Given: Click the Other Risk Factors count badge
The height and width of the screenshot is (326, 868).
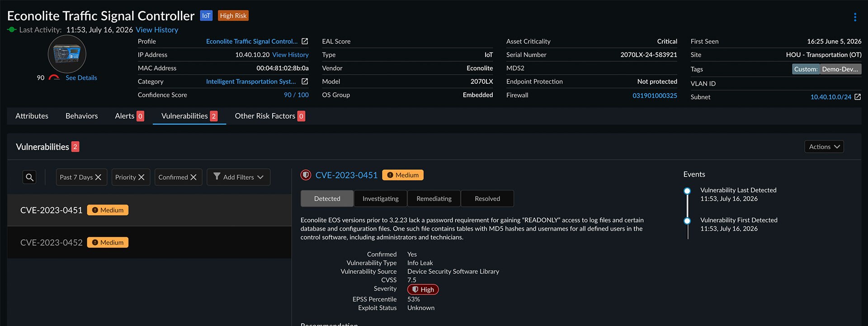Looking at the screenshot, I should pyautogui.click(x=301, y=116).
